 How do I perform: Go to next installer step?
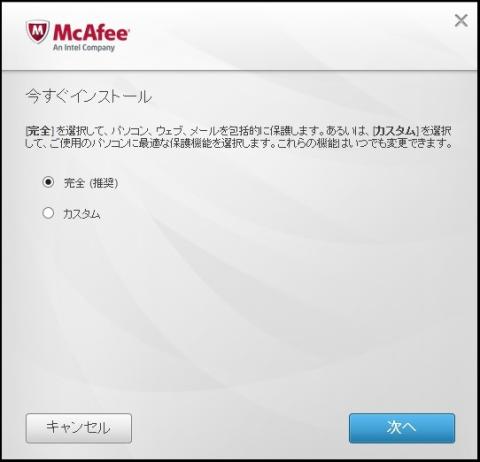pyautogui.click(x=402, y=428)
